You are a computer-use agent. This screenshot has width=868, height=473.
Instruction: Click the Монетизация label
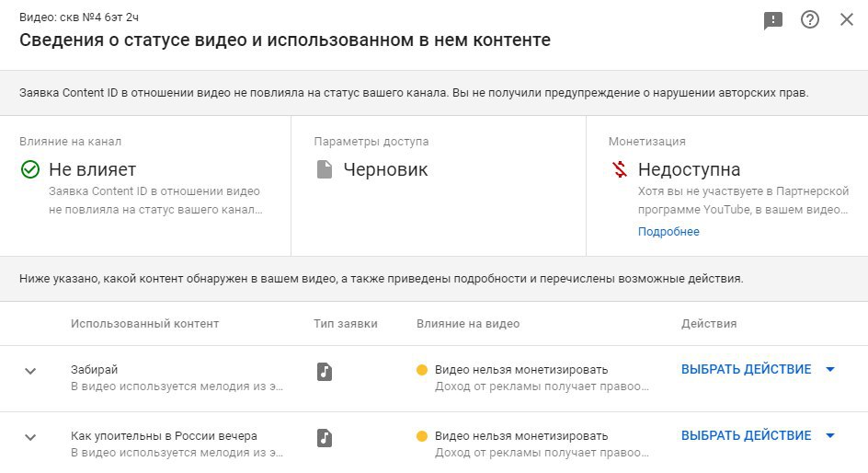point(647,142)
